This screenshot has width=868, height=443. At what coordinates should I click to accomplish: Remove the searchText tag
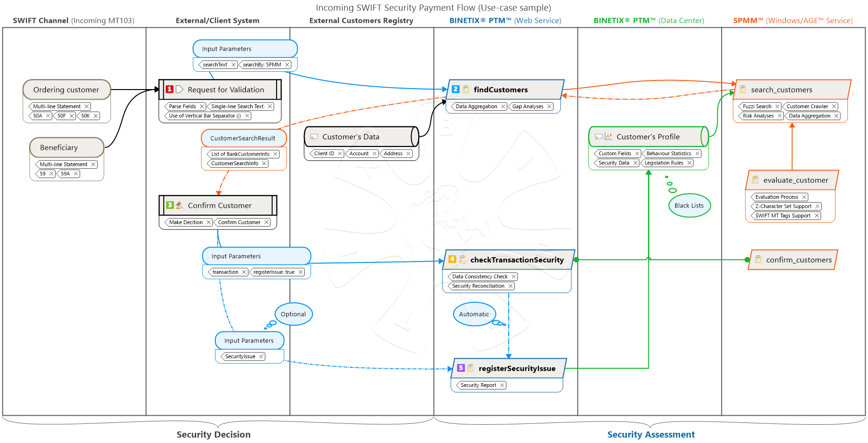[234, 65]
